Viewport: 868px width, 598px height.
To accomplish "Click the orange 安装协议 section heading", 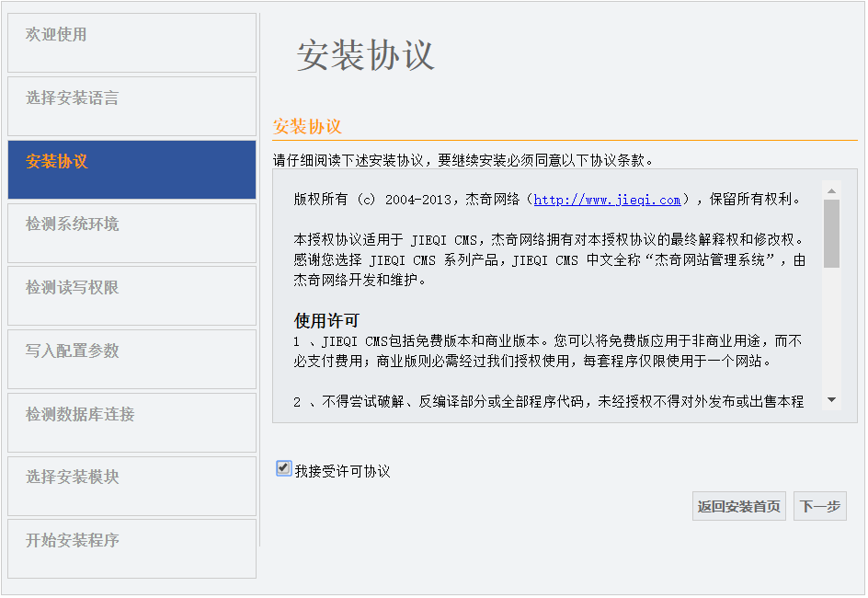I will (x=308, y=127).
